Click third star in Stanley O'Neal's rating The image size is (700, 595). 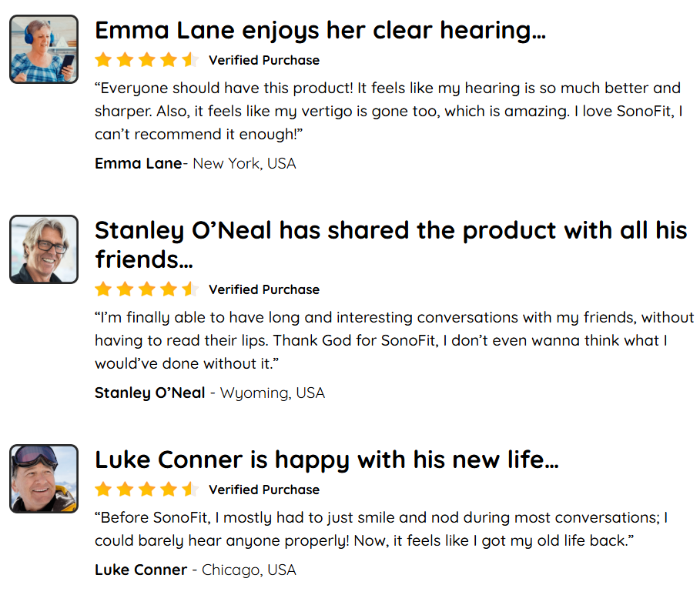(x=147, y=289)
